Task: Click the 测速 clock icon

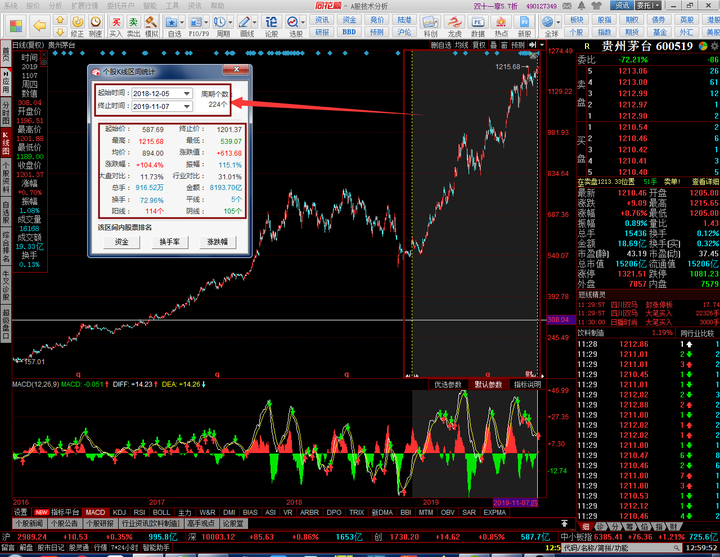Action: (x=95, y=22)
